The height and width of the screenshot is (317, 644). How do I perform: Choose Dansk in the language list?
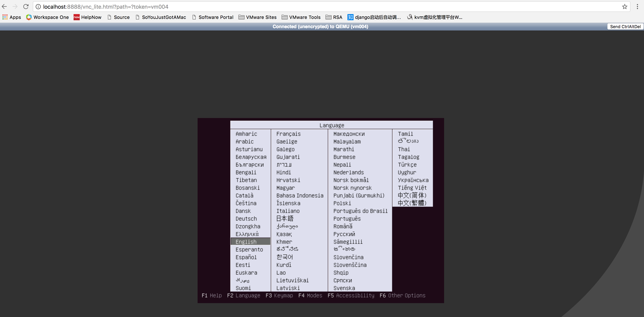coord(243,211)
